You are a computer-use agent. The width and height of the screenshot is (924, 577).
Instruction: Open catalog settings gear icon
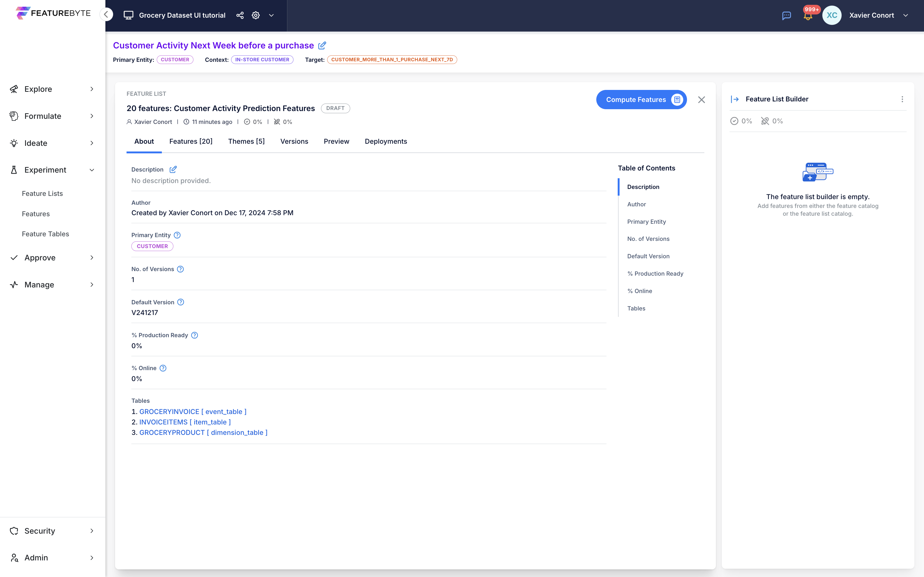pyautogui.click(x=255, y=15)
